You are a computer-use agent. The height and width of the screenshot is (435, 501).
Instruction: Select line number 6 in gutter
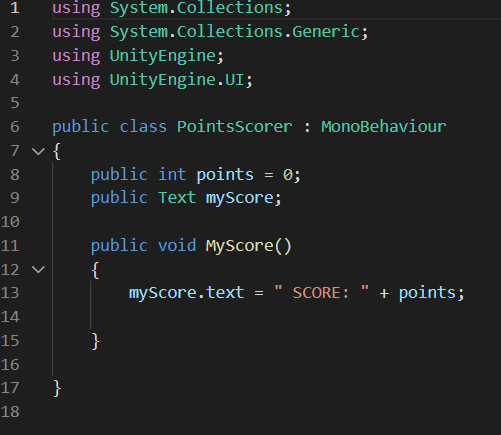15,127
